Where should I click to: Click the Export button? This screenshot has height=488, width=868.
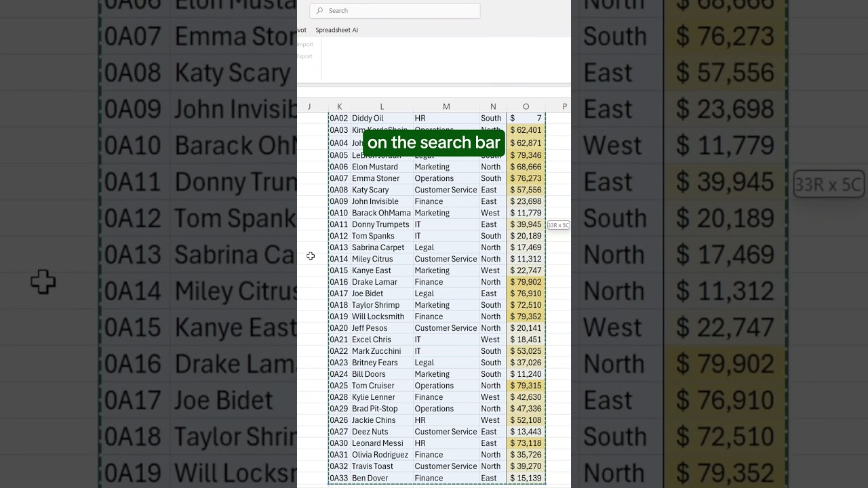pos(304,56)
